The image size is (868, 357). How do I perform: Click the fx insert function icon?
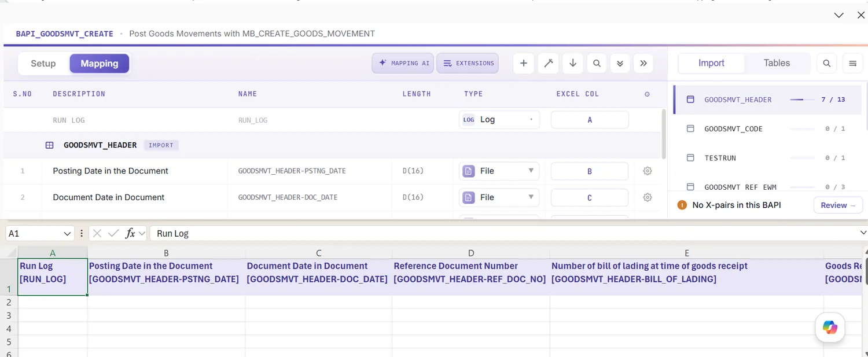click(x=130, y=233)
